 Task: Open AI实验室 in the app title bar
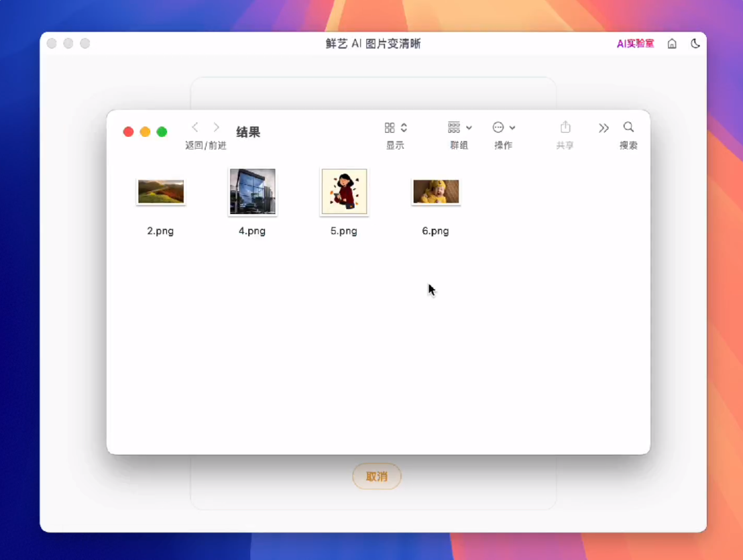(x=635, y=44)
